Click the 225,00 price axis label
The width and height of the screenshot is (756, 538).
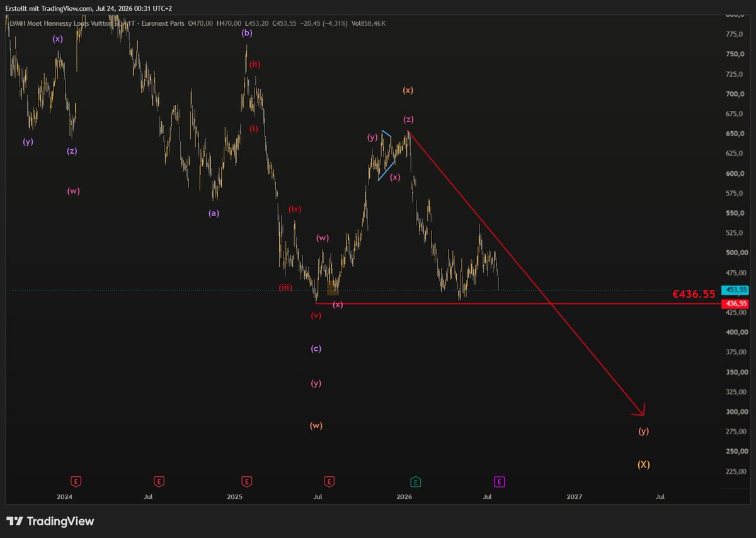point(736,471)
